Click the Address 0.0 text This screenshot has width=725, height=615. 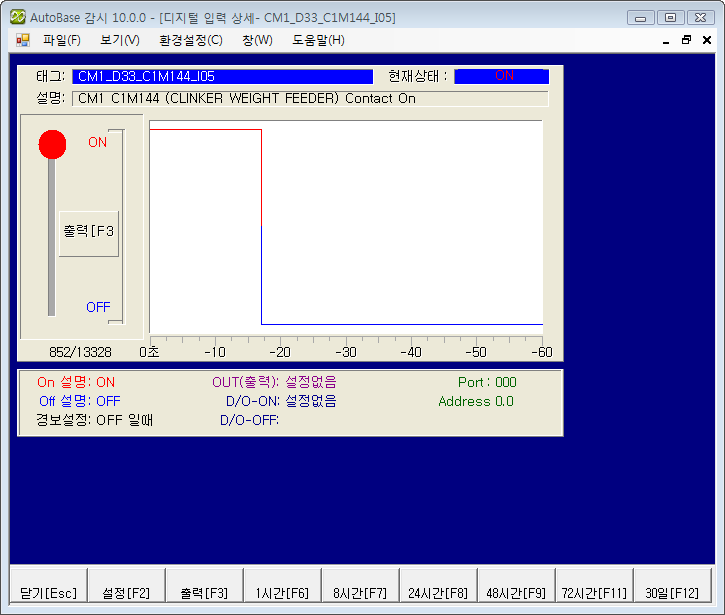coord(476,401)
